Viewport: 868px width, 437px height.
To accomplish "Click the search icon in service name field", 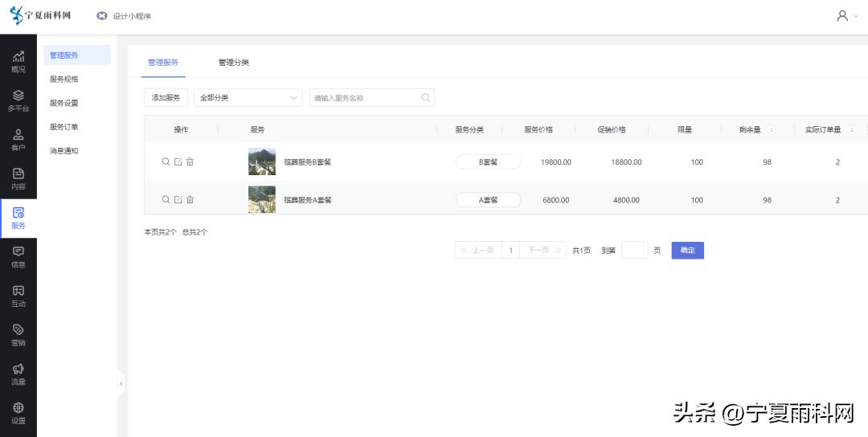I will (425, 97).
